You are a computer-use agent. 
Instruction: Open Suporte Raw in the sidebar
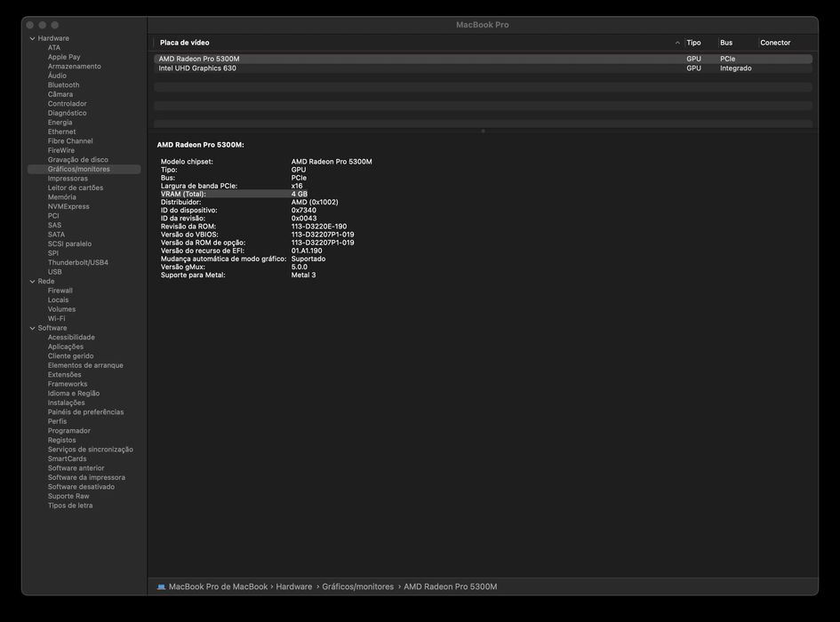(68, 496)
